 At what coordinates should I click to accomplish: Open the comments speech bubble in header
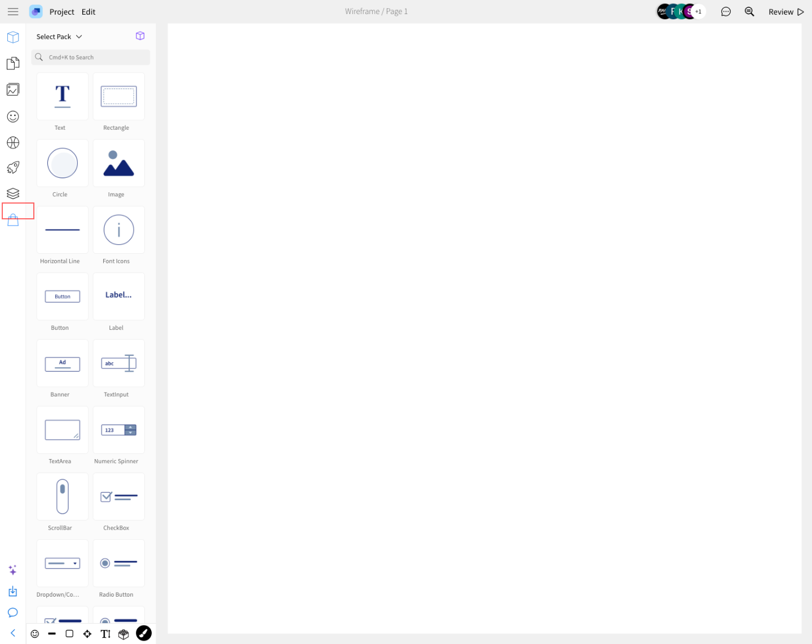(x=726, y=12)
